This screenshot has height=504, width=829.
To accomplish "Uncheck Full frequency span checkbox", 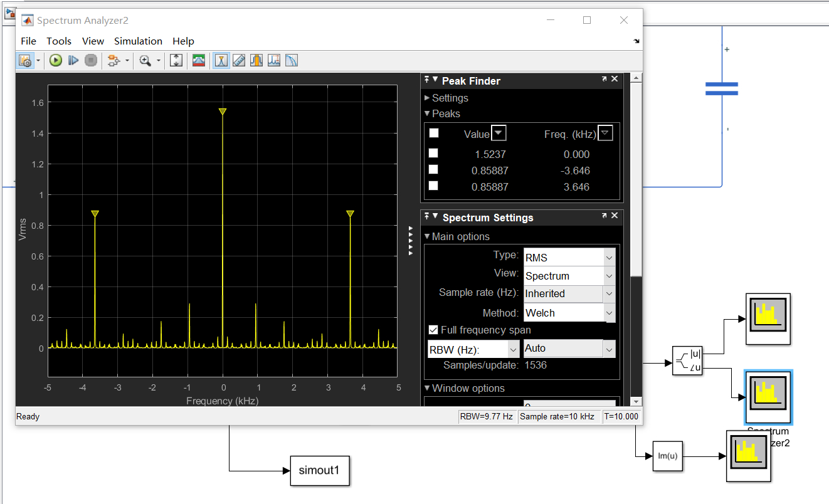I will pos(433,330).
